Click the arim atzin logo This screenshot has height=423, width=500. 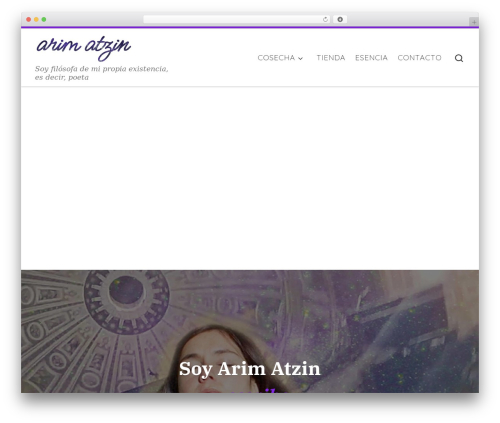pos(83,48)
